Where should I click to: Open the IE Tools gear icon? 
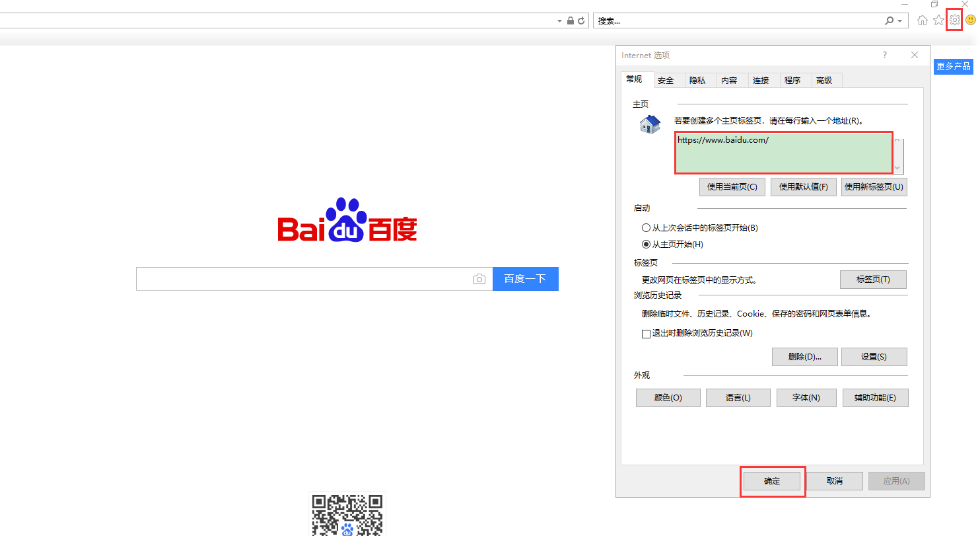tap(954, 20)
